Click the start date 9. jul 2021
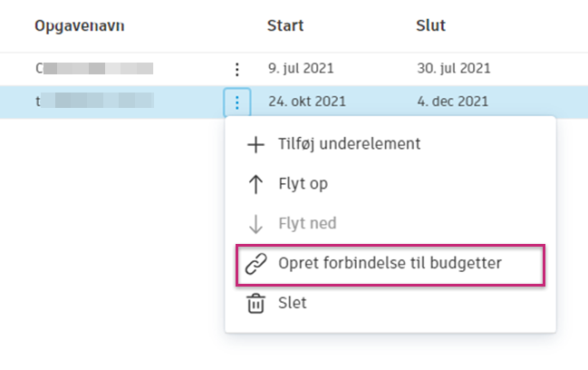588x370 pixels. click(x=303, y=68)
